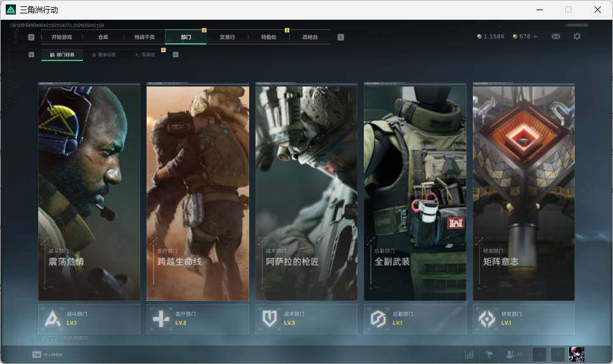Open the 矩阵意志 mission card
Screen dimensions: 613x364
click(x=524, y=193)
